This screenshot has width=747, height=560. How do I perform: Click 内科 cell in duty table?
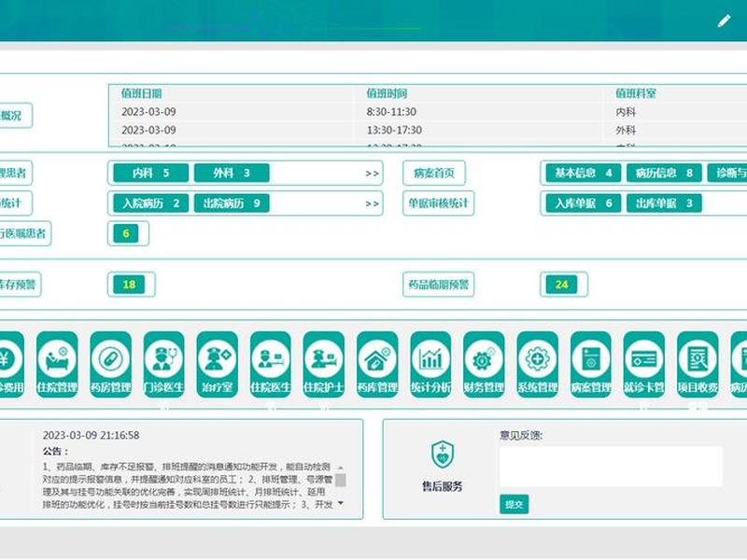626,112
